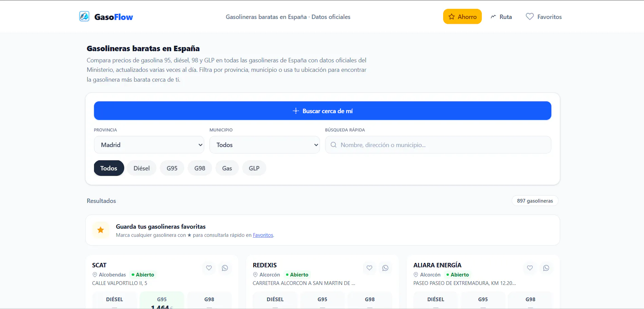Follow the Favoritos link in the banner
The height and width of the screenshot is (309, 644).
tap(263, 235)
